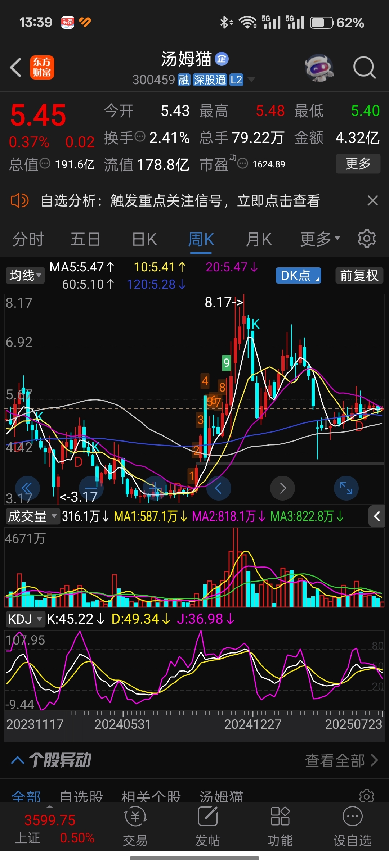This screenshot has width=389, height=868.
Task: Expand the stock tag dropdown after L2
Action: pos(251,80)
